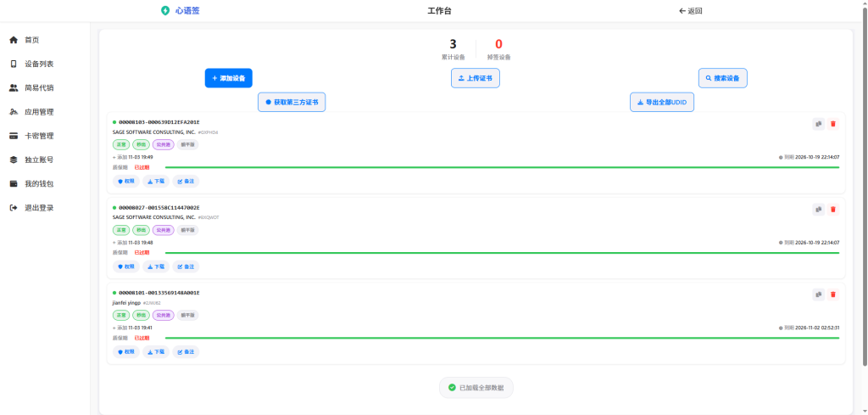This screenshot has width=868, height=415.
Task: Delete the first device ending in EFA201E
Action: [x=832, y=124]
